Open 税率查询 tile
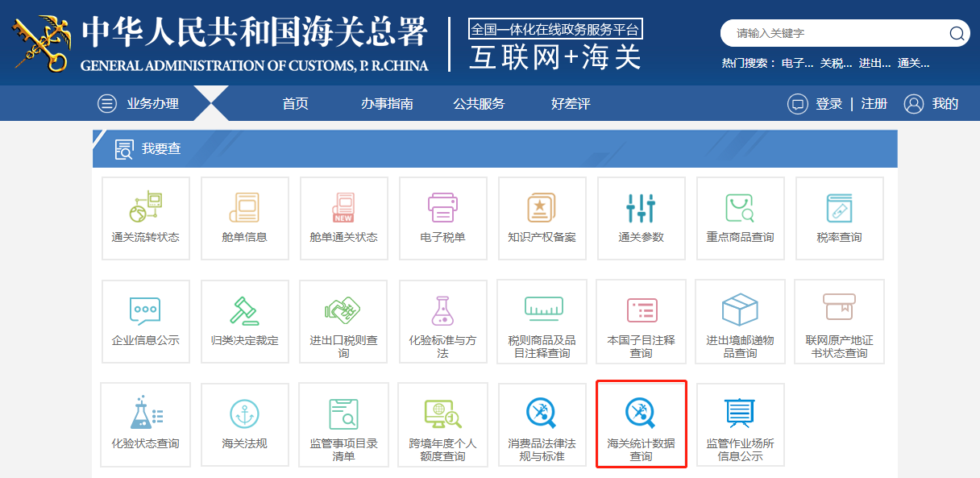980x478 pixels. click(x=840, y=218)
